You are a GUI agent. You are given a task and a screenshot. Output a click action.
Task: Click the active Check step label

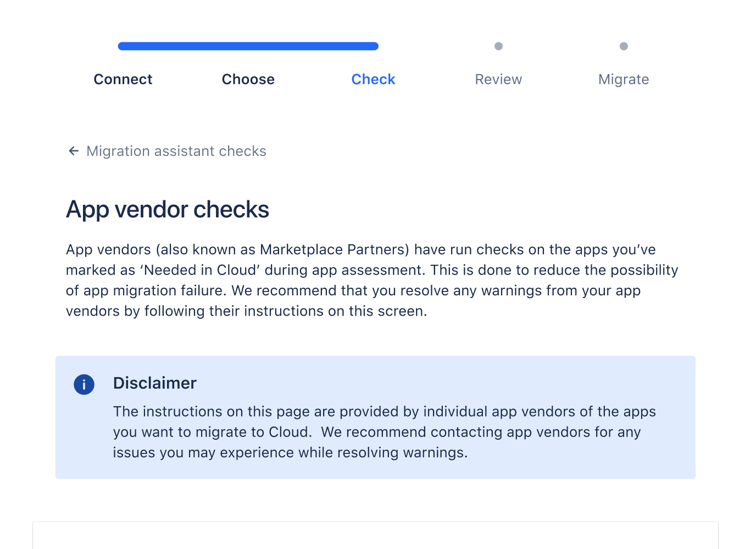pos(373,79)
